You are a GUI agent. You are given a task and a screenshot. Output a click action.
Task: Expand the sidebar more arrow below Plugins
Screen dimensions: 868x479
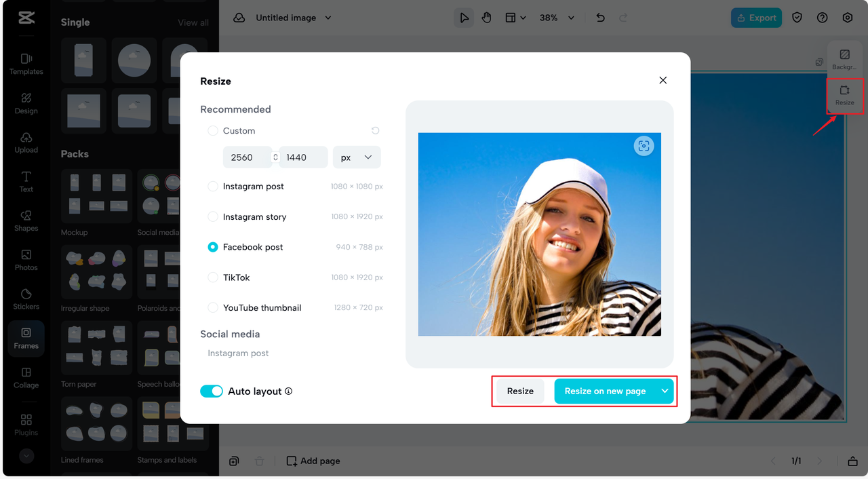point(26,456)
